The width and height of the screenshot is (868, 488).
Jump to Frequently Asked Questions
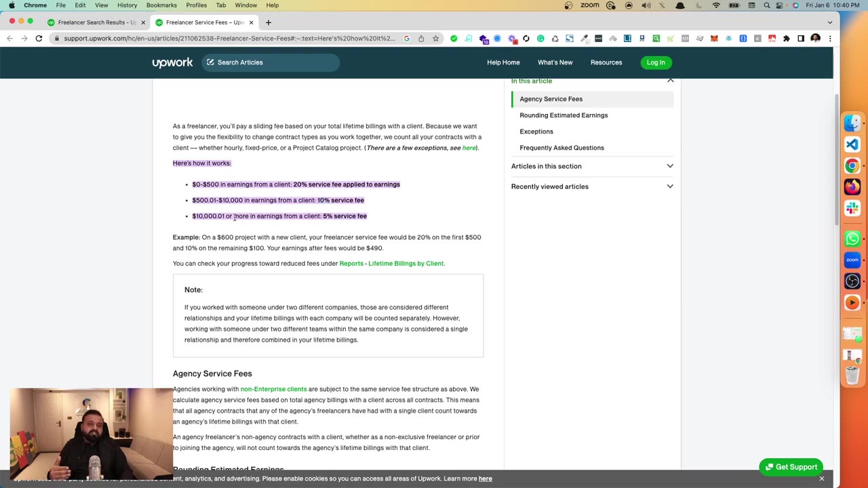(561, 148)
